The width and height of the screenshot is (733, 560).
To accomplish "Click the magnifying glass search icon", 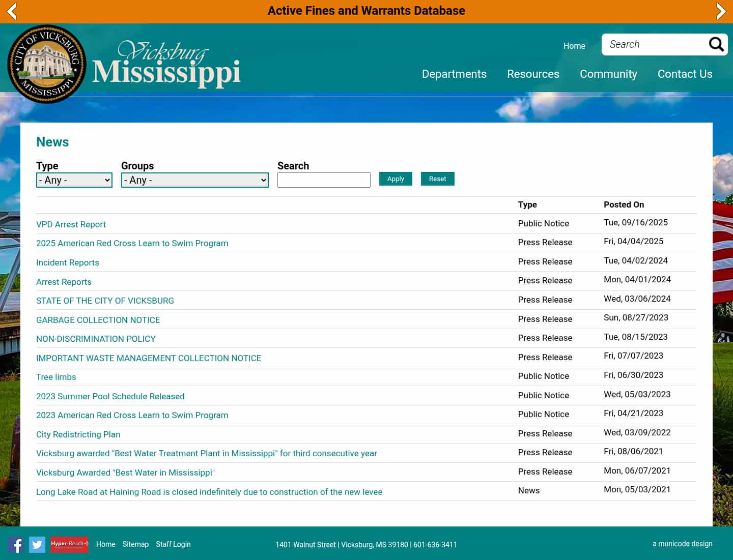I will pyautogui.click(x=716, y=45).
